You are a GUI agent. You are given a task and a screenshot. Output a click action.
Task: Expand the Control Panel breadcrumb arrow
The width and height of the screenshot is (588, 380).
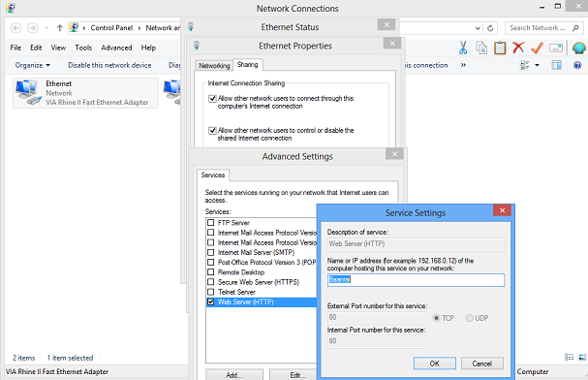tap(139, 28)
